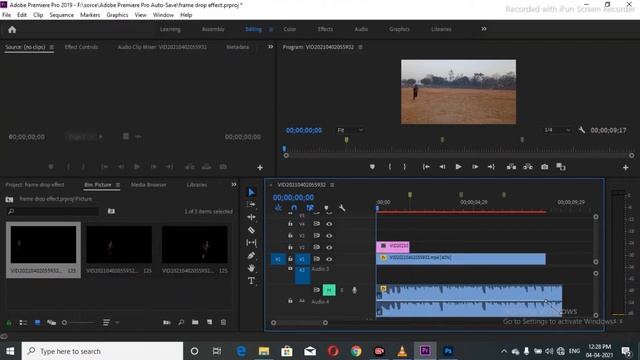Open the Fit zoom level dropdown
640x360 pixels.
pyautogui.click(x=350, y=130)
